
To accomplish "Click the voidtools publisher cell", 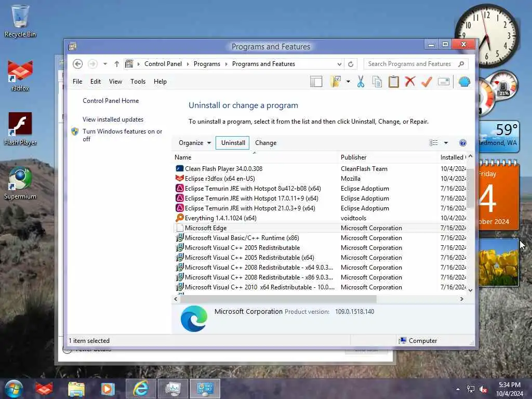I will click(x=353, y=218).
